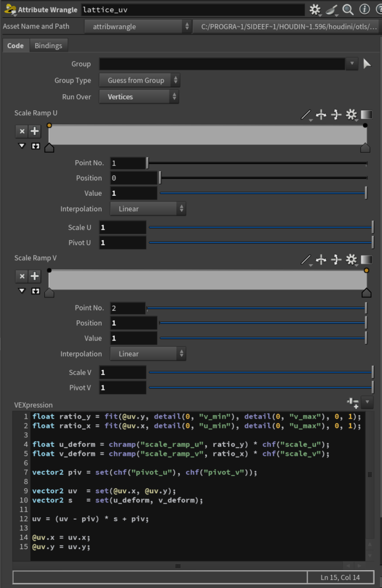Open node info with the (i) icon
The height and width of the screenshot is (588, 382).
coord(364,10)
